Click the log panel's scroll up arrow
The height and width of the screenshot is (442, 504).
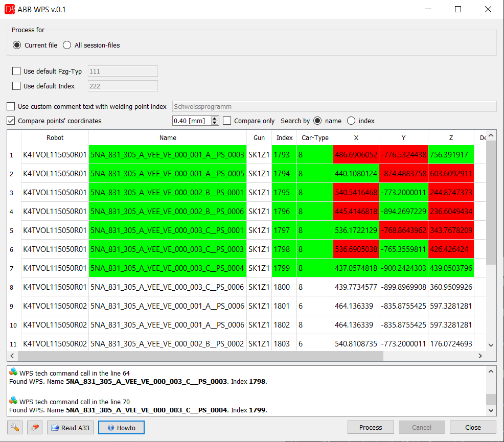click(491, 371)
